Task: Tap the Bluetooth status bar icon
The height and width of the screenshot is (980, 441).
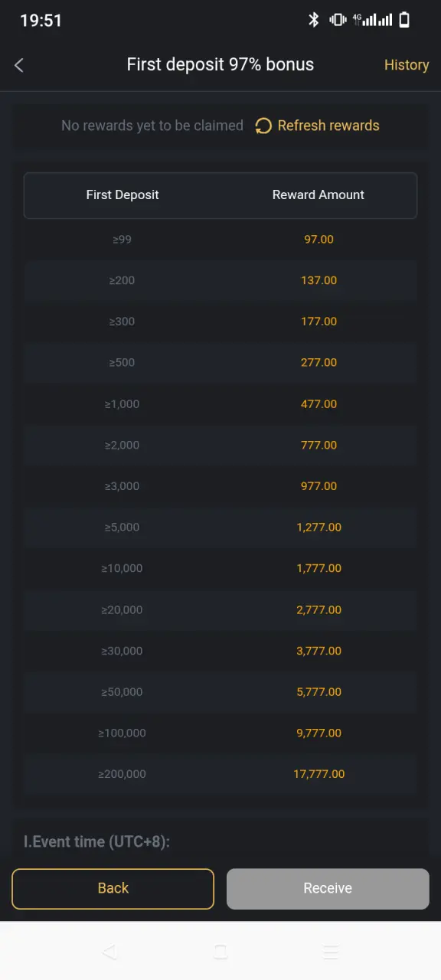Action: pos(313,20)
